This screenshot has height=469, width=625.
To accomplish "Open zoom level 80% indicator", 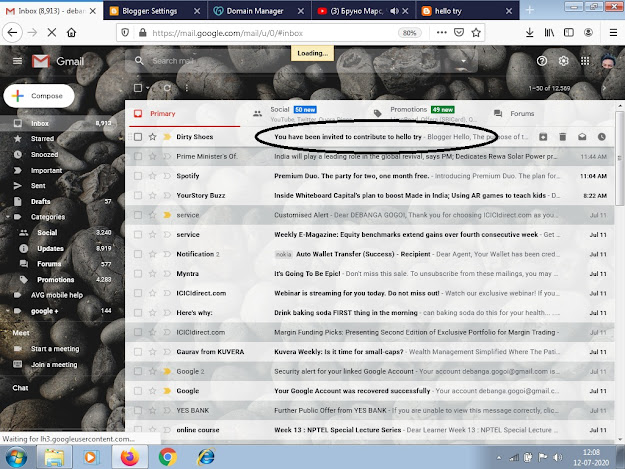I will coord(409,33).
